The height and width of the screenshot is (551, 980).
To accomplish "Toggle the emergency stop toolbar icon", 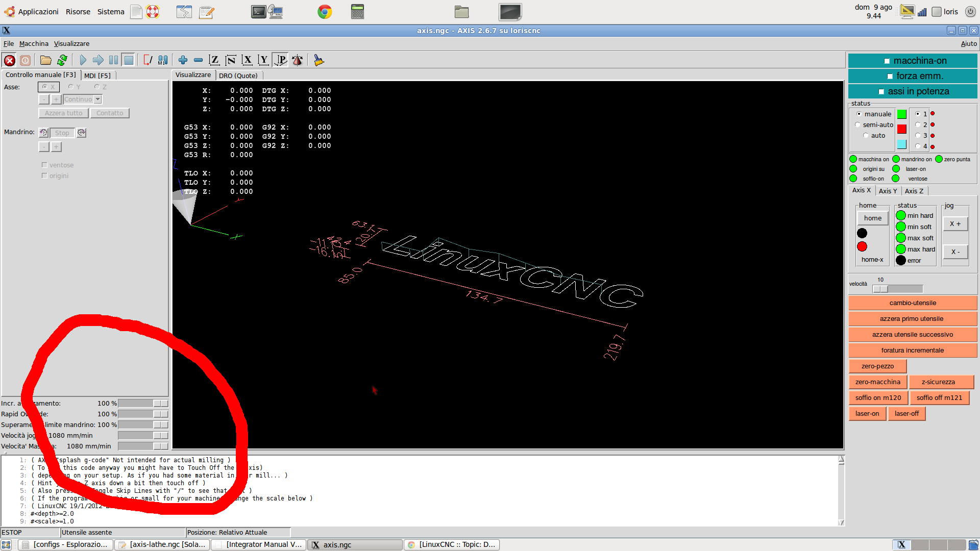I will tap(10, 61).
